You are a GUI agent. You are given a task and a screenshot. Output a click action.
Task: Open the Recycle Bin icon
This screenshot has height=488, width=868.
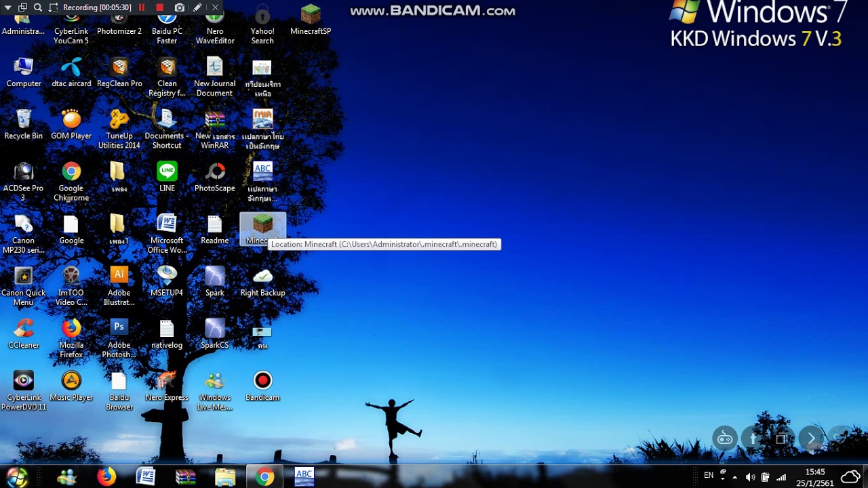click(24, 125)
